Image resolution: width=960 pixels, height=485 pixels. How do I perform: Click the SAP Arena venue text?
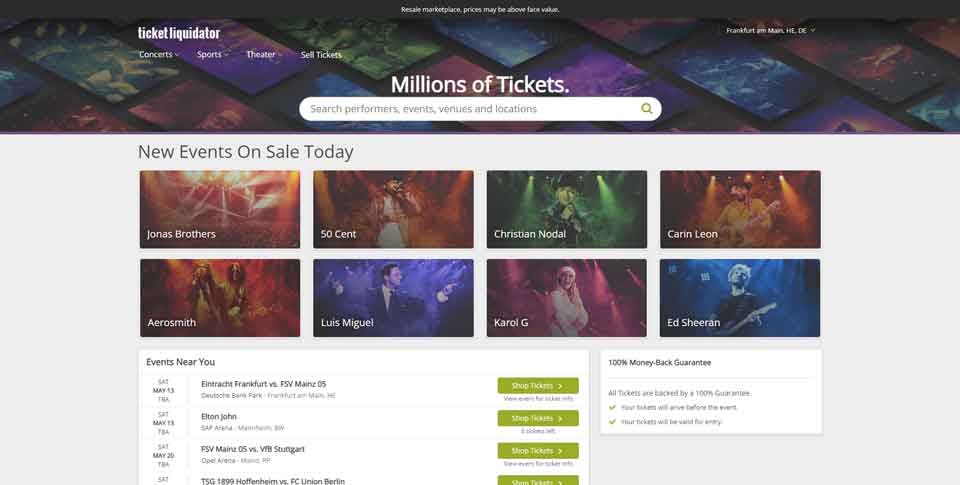pyautogui.click(x=217, y=428)
